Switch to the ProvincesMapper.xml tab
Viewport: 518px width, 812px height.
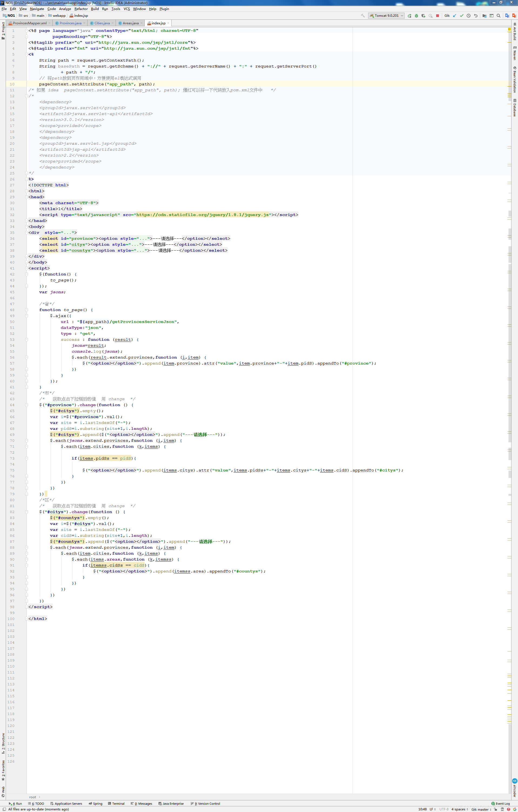tap(29, 23)
